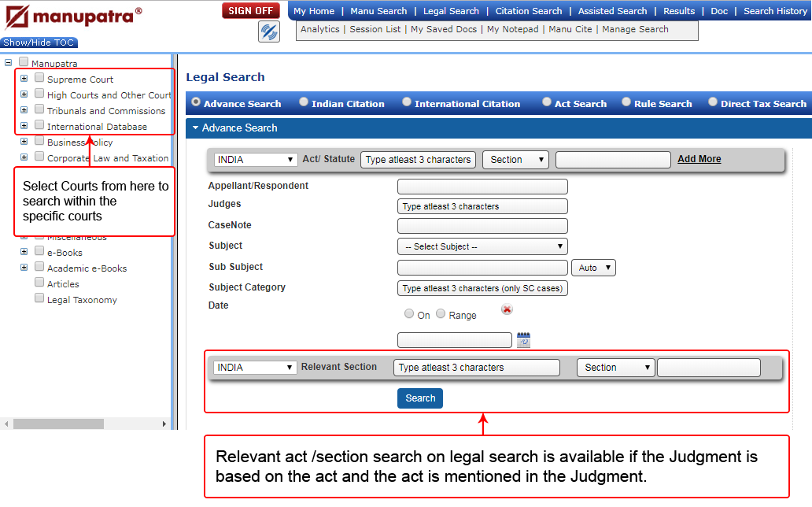812x507 pixels.
Task: Expand the e-Books tree node
Action: click(x=24, y=252)
